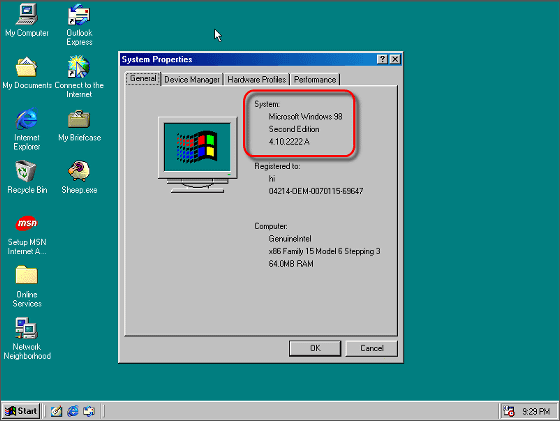Click the product ID 04214-OEM-0070115-69647
Viewport: 560px width, 421px height.
[x=316, y=191]
